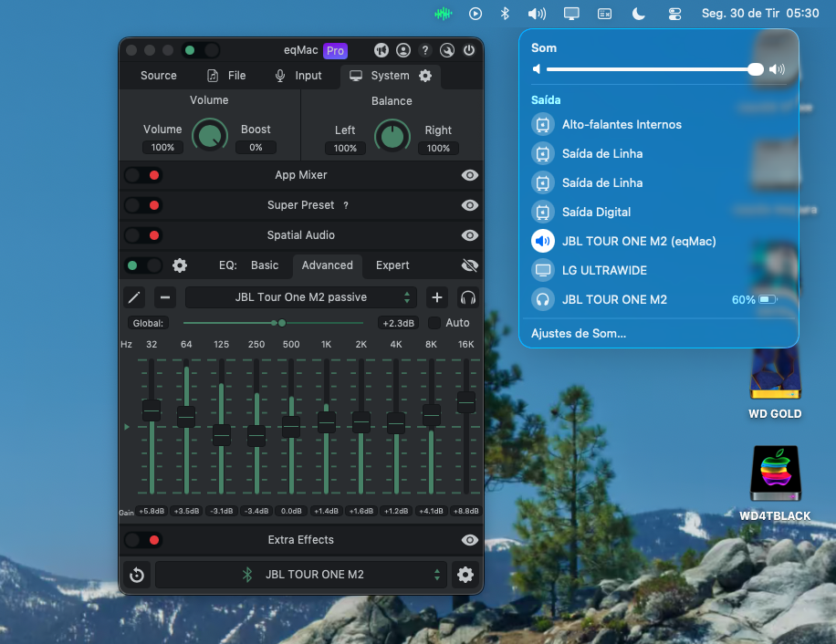Hide the Spatial Audio section with eye icon
The image size is (836, 644).
469,235
